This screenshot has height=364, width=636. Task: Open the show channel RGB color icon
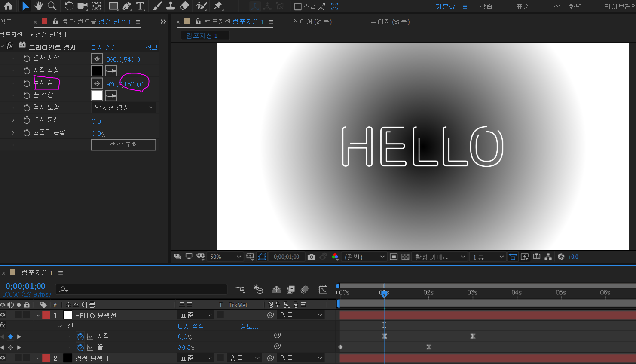(x=335, y=257)
